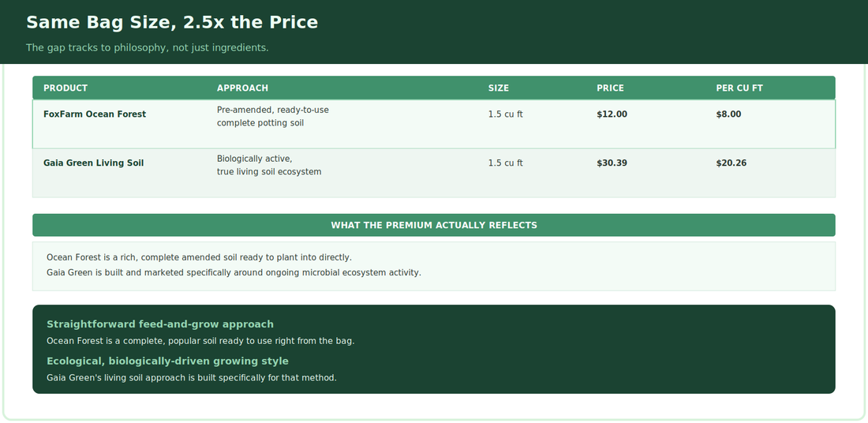
Task: Click the subtitle about gap tracking philosophy
Action: pyautogui.click(x=148, y=47)
